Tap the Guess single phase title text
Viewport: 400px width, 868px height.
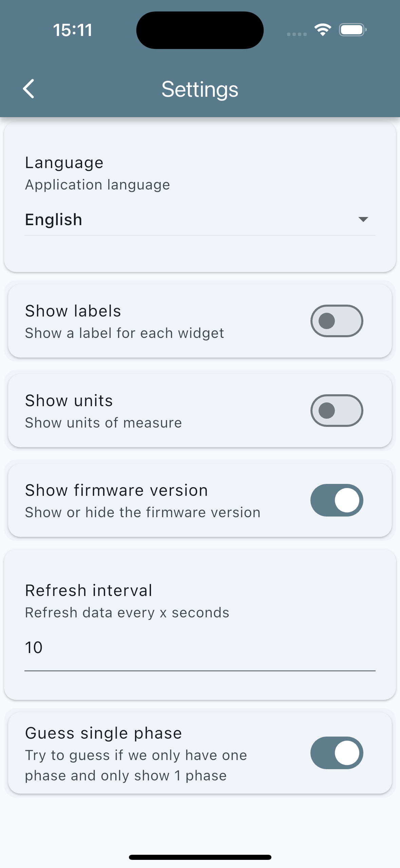(x=103, y=733)
